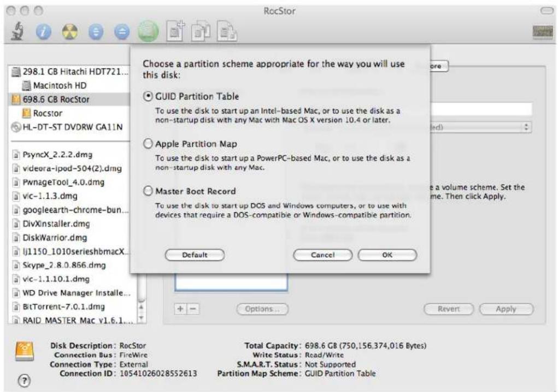
Task: Select Apple Partition Map radio button
Action: [x=148, y=143]
